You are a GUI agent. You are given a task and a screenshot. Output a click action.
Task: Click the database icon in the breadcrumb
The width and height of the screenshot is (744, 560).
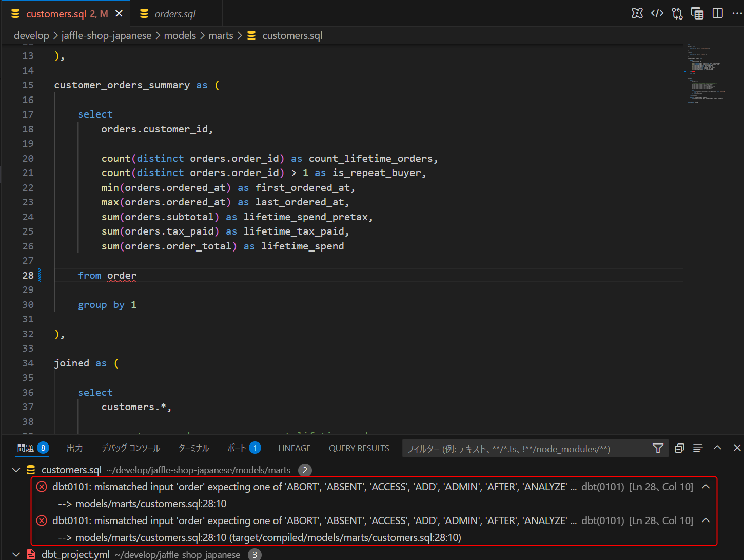[x=251, y=35]
